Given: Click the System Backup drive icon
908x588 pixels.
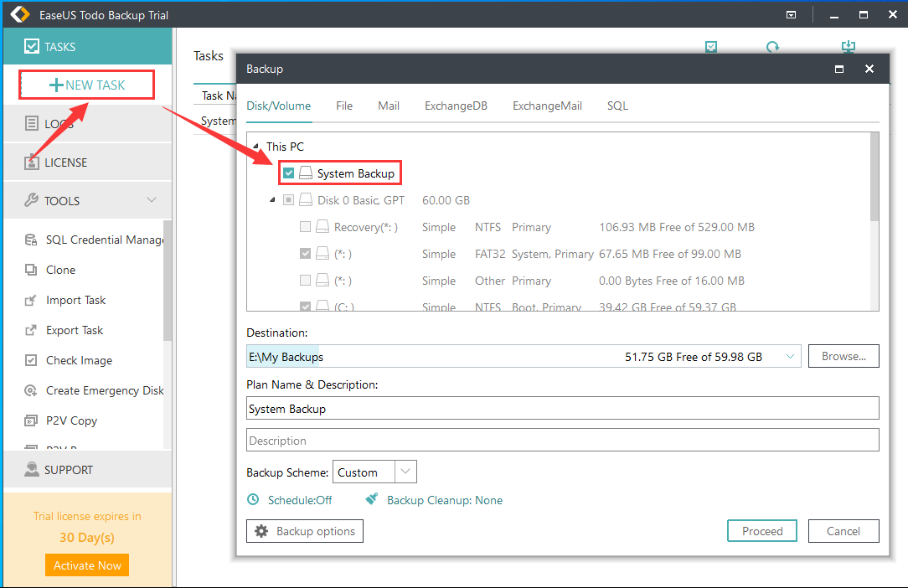Looking at the screenshot, I should pyautogui.click(x=306, y=173).
